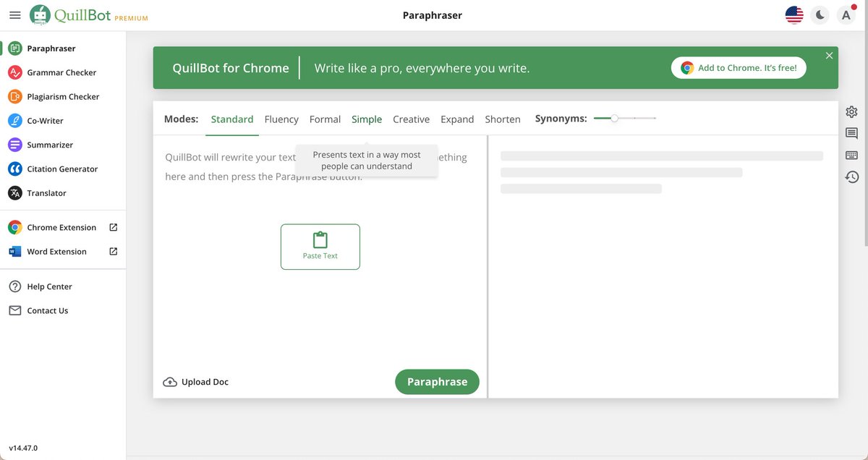Image resolution: width=868 pixels, height=460 pixels.
Task: Click the Paraphrase button
Action: [x=437, y=382]
